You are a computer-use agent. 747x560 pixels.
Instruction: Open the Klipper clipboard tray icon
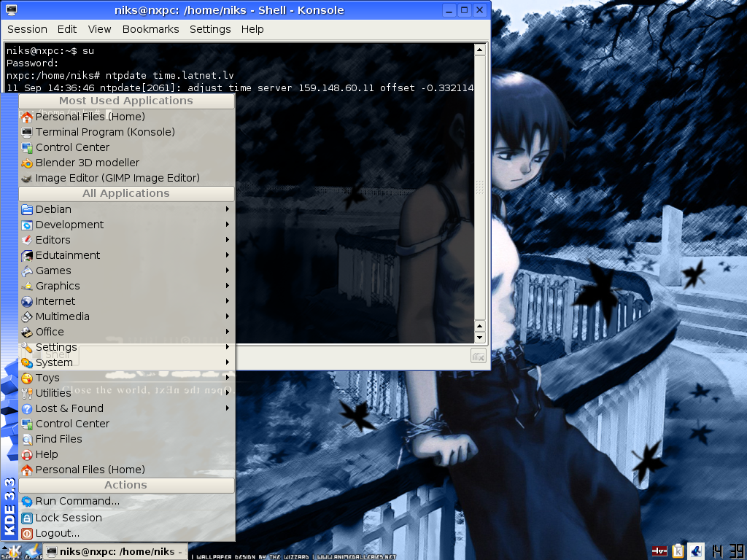pyautogui.click(x=678, y=551)
